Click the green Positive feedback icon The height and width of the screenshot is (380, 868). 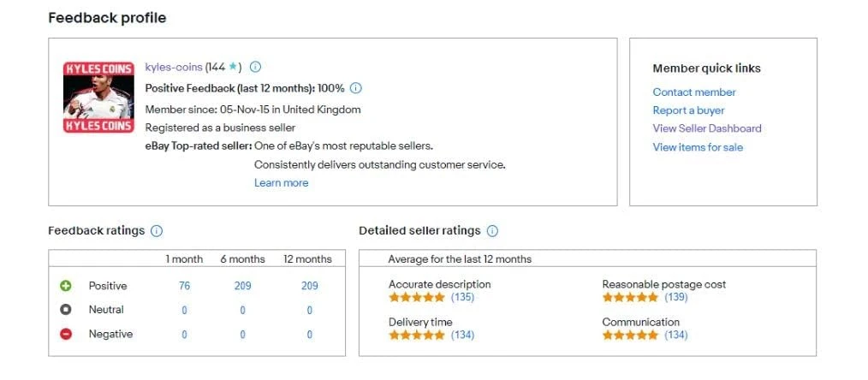coord(66,286)
